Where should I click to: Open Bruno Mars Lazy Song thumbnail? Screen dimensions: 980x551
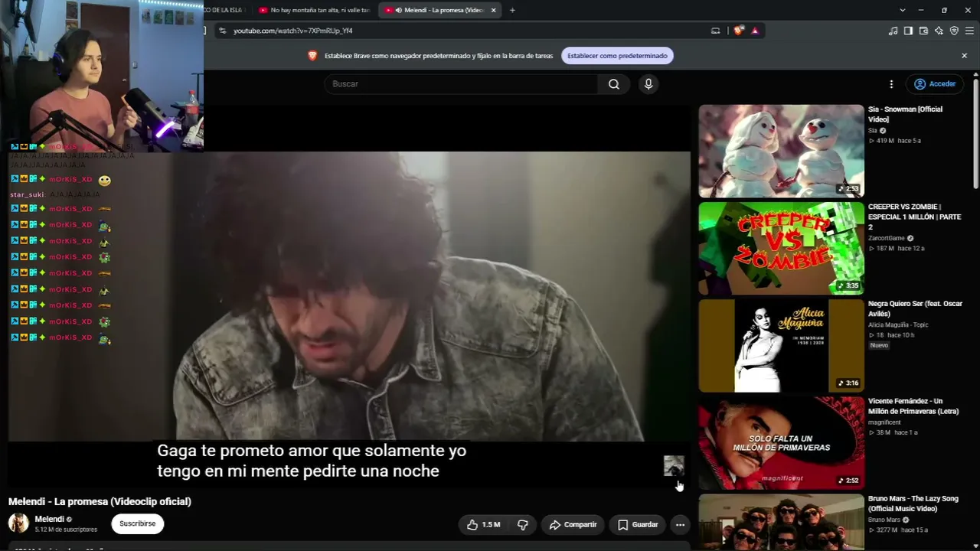tap(781, 522)
